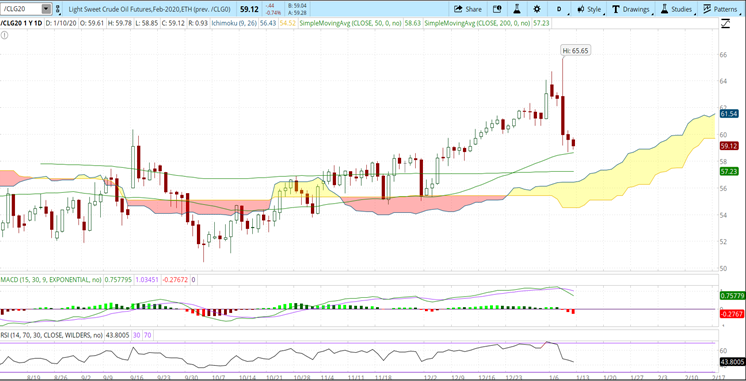Open chart settings gear icon
This screenshot has height=381, width=746.
(x=537, y=9)
